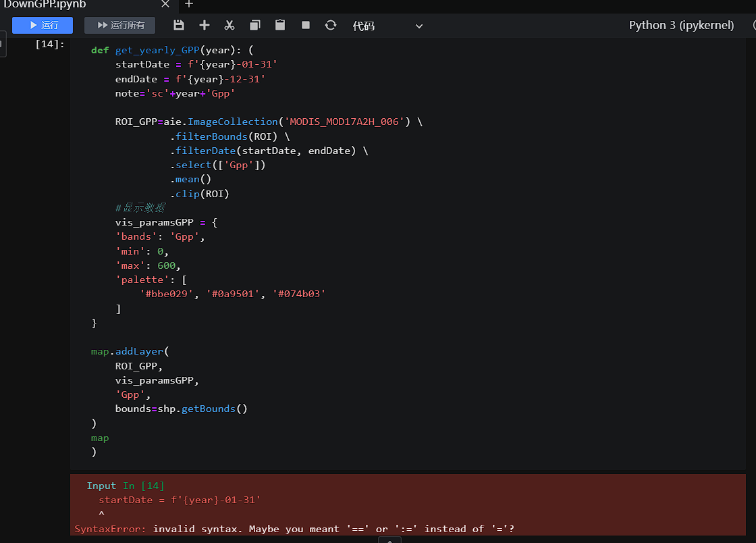Close the DownGPP.ipynb tab
The image size is (756, 543).
click(x=165, y=4)
